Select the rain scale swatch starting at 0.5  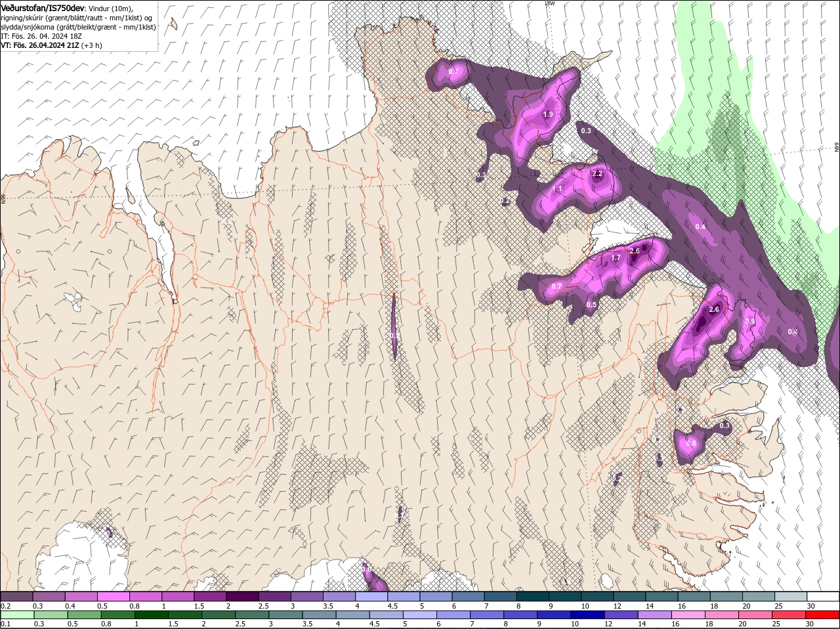[x=85, y=615]
